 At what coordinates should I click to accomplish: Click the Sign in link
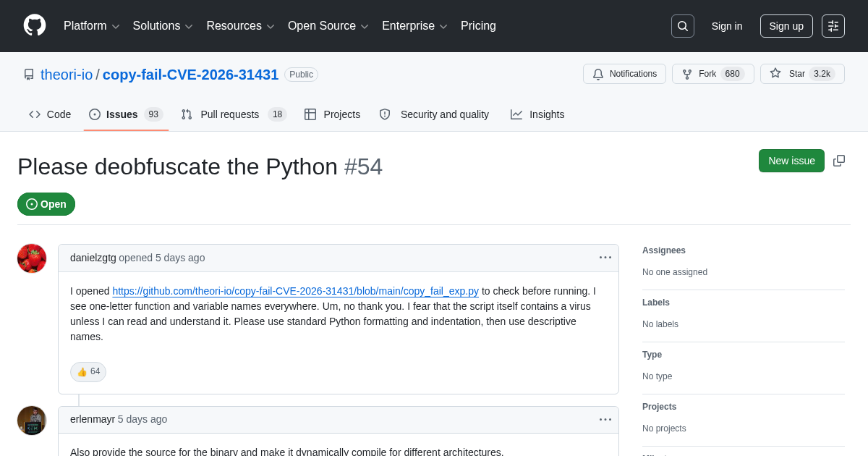pos(727,26)
